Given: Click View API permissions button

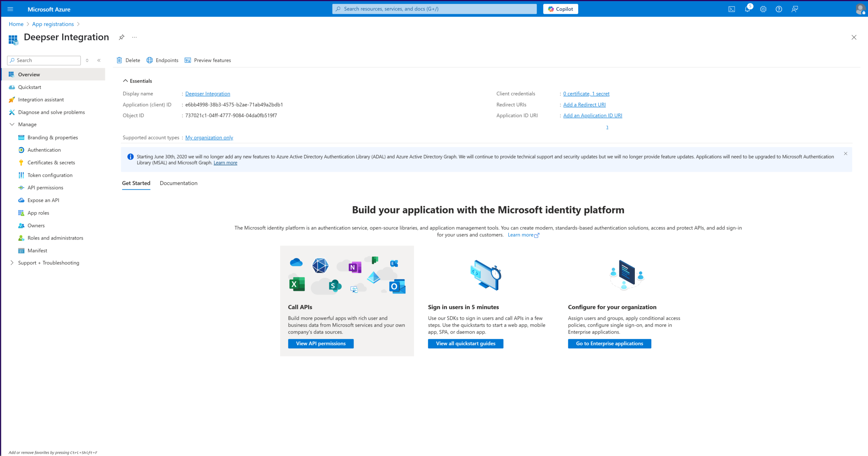Looking at the screenshot, I should (x=321, y=344).
